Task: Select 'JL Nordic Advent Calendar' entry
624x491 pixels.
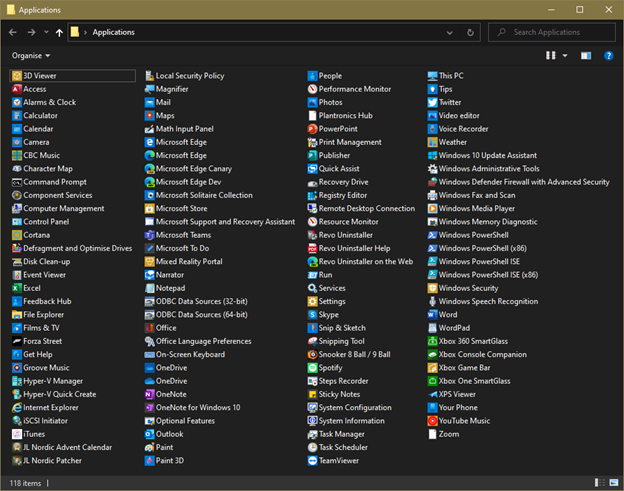Action: click(62, 447)
